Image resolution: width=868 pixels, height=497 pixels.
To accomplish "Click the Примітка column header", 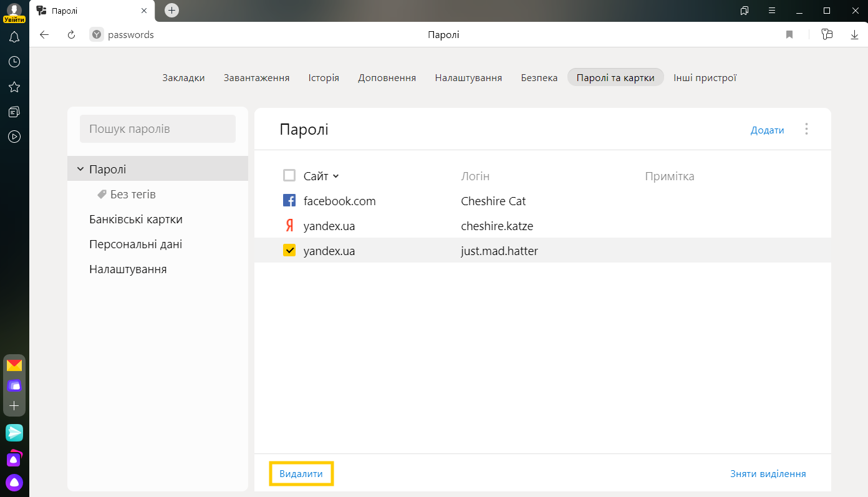I will (670, 176).
